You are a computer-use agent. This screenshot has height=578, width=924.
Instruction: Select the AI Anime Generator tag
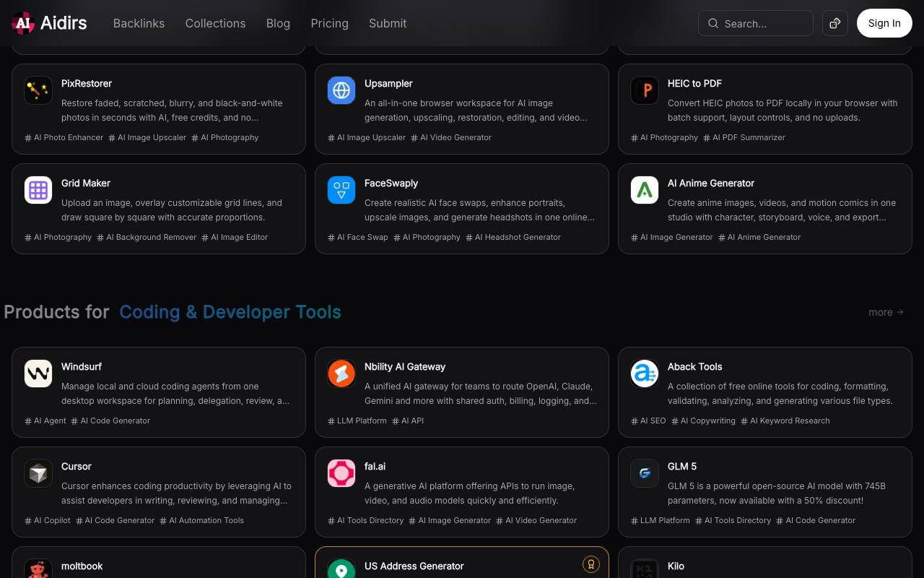759,237
